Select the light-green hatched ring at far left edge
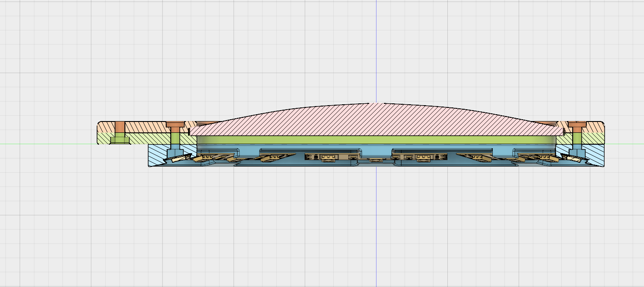 [x=104, y=138]
